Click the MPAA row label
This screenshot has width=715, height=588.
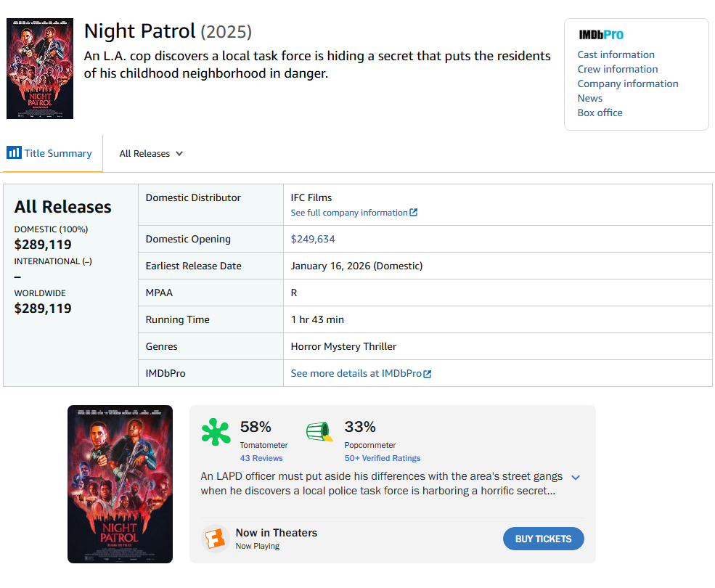click(x=159, y=293)
